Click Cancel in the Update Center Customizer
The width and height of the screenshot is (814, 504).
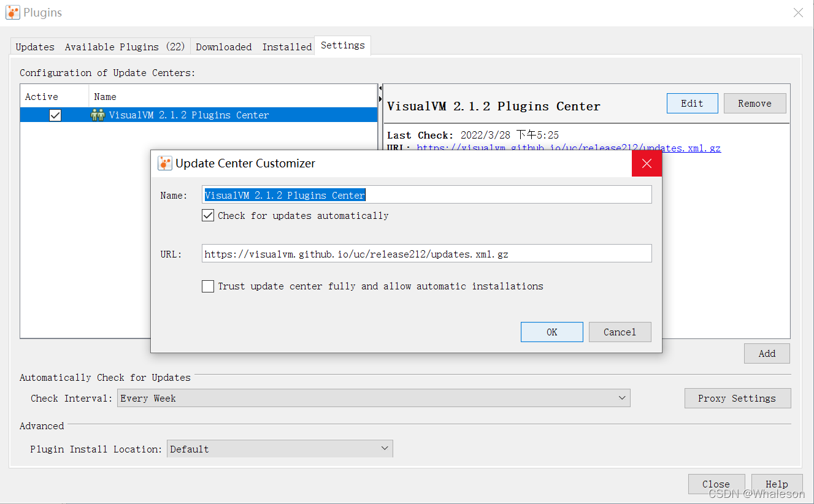click(620, 332)
